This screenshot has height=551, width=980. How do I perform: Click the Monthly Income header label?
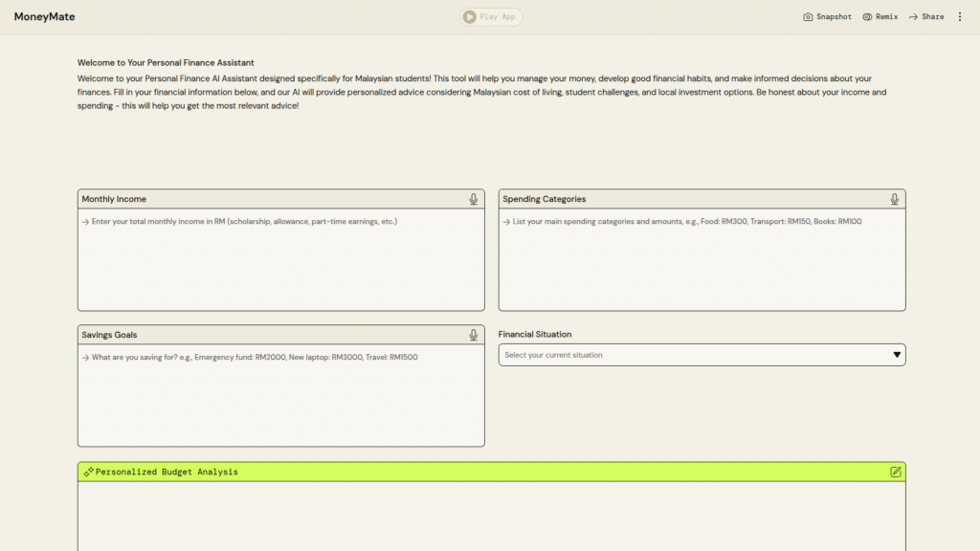114,199
